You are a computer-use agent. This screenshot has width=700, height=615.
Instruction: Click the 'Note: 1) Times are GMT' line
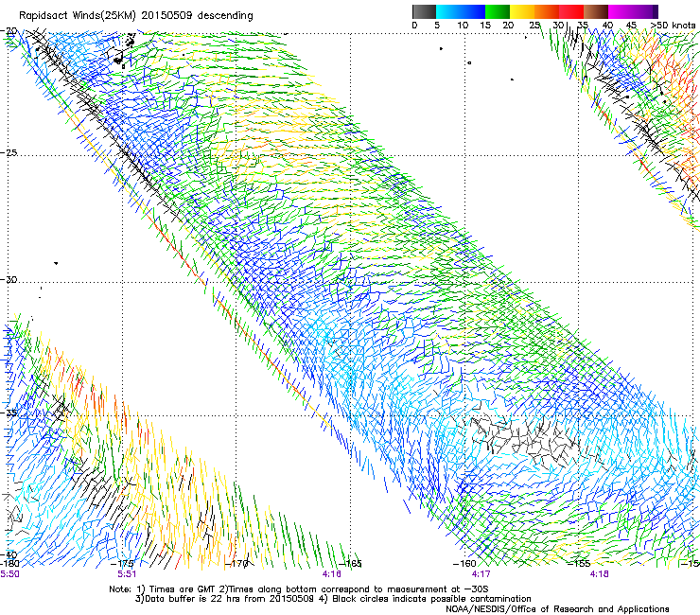[x=299, y=589]
